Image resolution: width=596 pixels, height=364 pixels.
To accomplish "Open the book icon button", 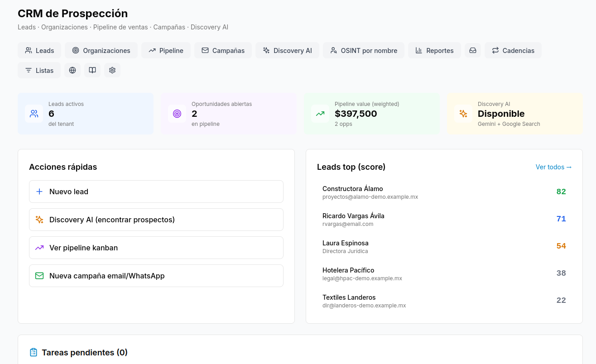I will (92, 70).
